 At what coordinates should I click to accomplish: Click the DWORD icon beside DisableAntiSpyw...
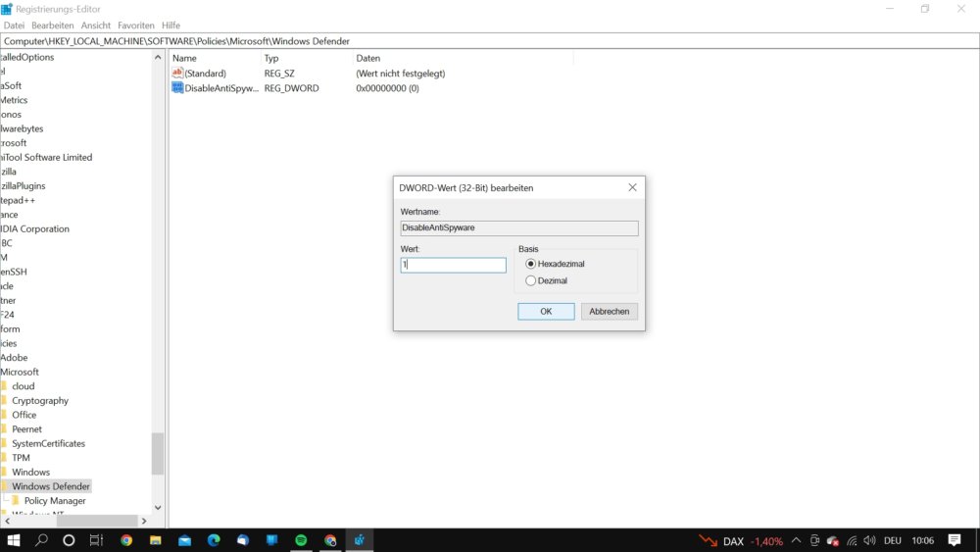click(x=177, y=88)
